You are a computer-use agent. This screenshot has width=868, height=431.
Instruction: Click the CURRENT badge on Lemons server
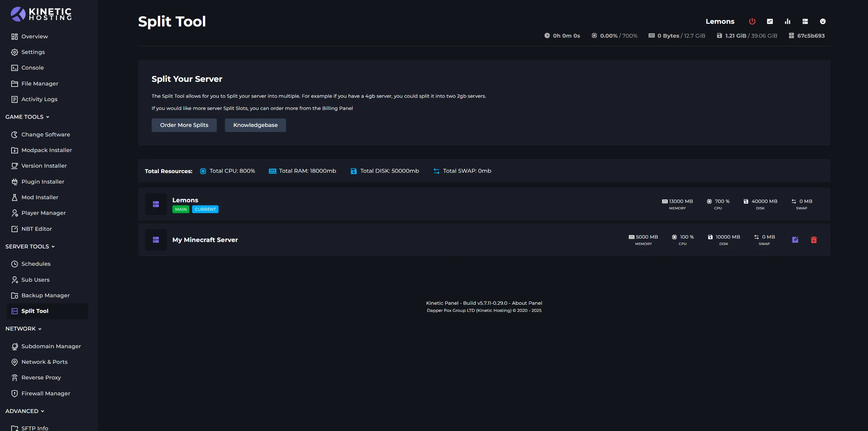click(x=205, y=209)
